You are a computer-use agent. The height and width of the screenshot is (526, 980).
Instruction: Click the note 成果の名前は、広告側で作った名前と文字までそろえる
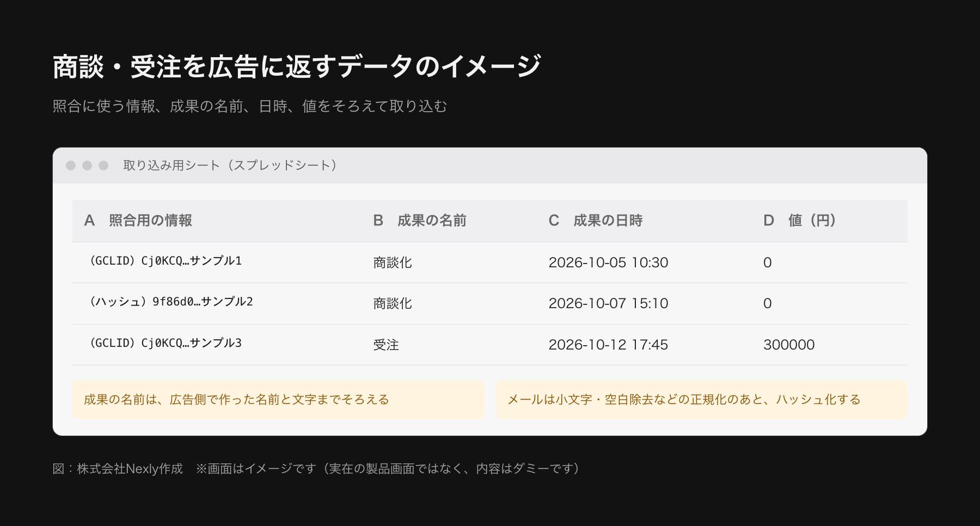click(278, 400)
